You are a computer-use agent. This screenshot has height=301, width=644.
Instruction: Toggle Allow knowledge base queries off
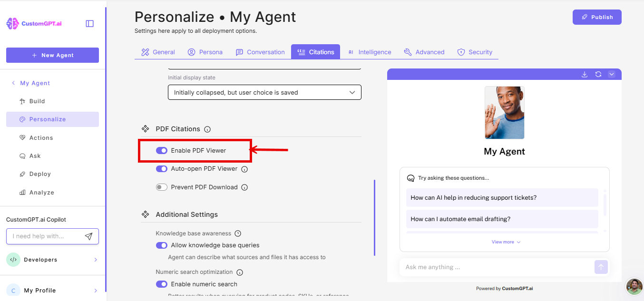click(x=162, y=245)
